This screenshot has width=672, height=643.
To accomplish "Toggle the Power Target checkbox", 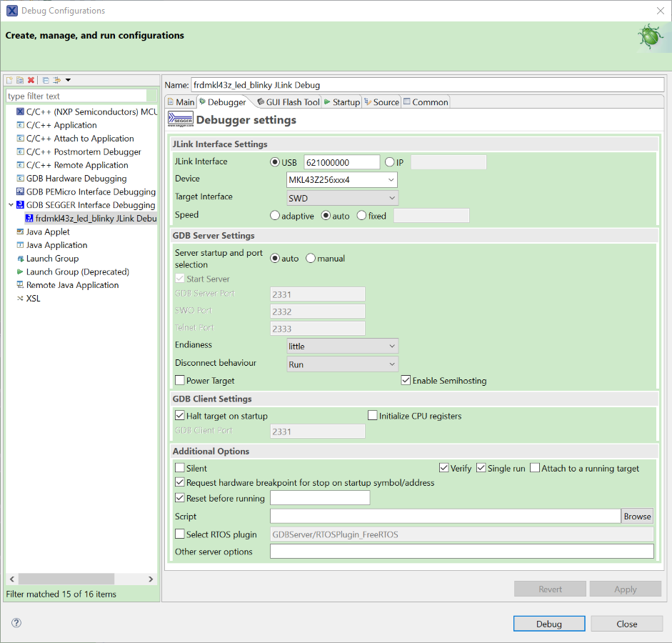I will [x=180, y=380].
